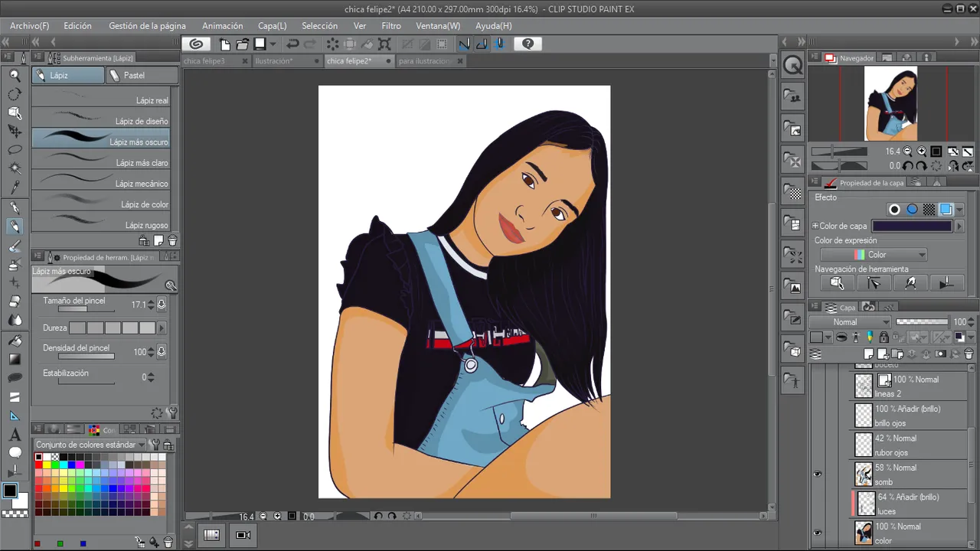Select the Fill bucket tool

(15, 340)
